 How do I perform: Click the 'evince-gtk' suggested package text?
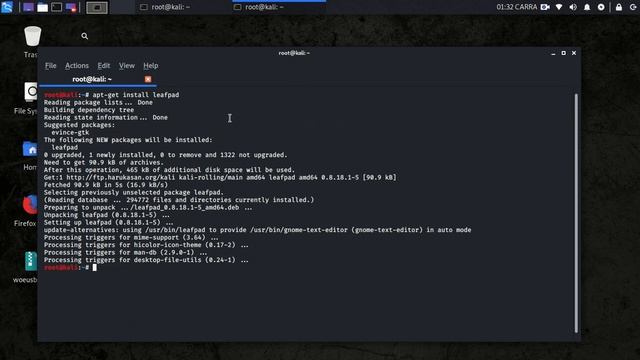(70, 132)
